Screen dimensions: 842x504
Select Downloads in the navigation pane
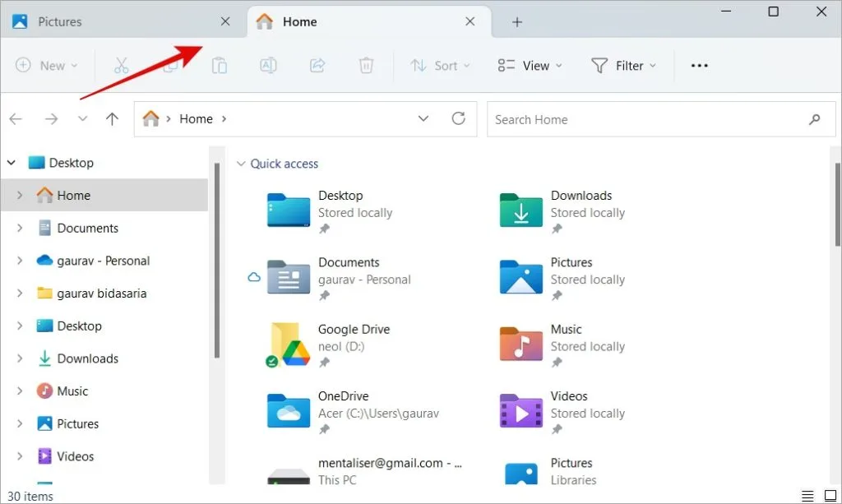[x=87, y=358]
